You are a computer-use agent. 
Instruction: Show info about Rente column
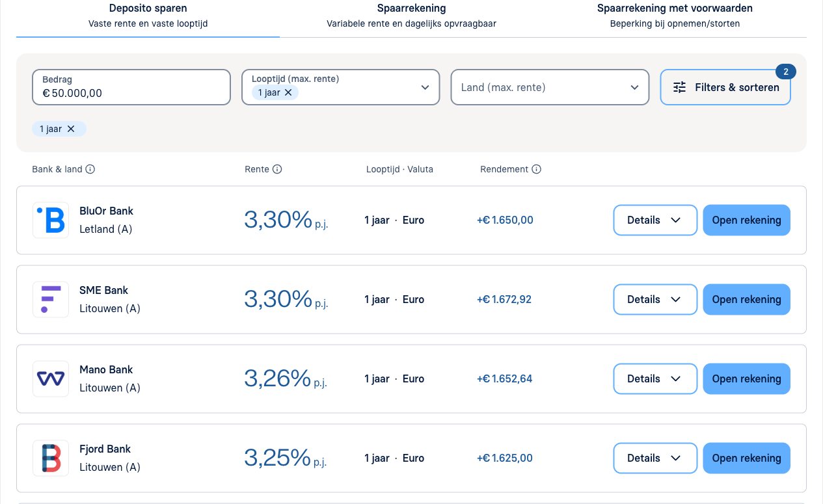pyautogui.click(x=277, y=169)
